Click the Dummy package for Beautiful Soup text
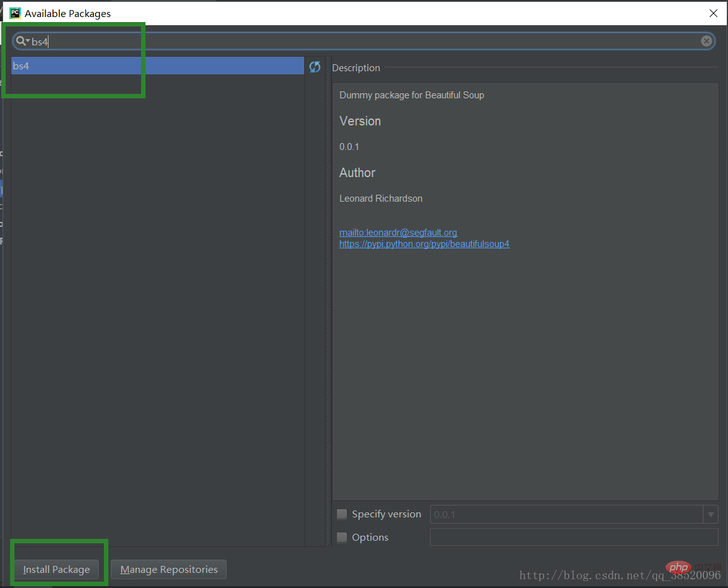 pos(412,95)
